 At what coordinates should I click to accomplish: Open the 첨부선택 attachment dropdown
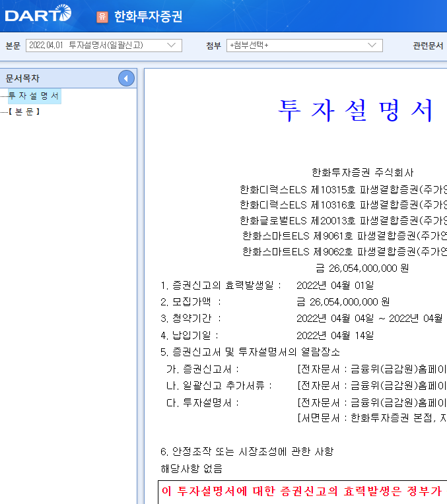click(304, 46)
